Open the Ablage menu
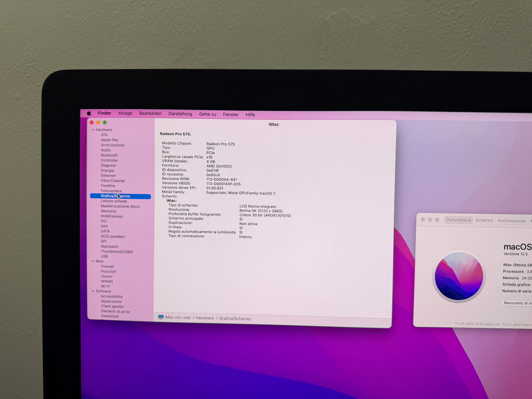Viewport: 532px width, 399px height. pos(125,113)
